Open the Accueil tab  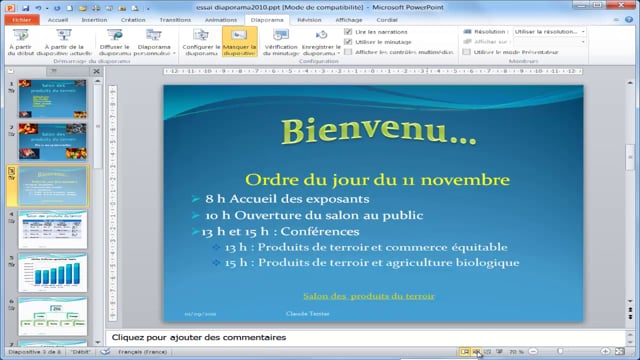tap(58, 20)
